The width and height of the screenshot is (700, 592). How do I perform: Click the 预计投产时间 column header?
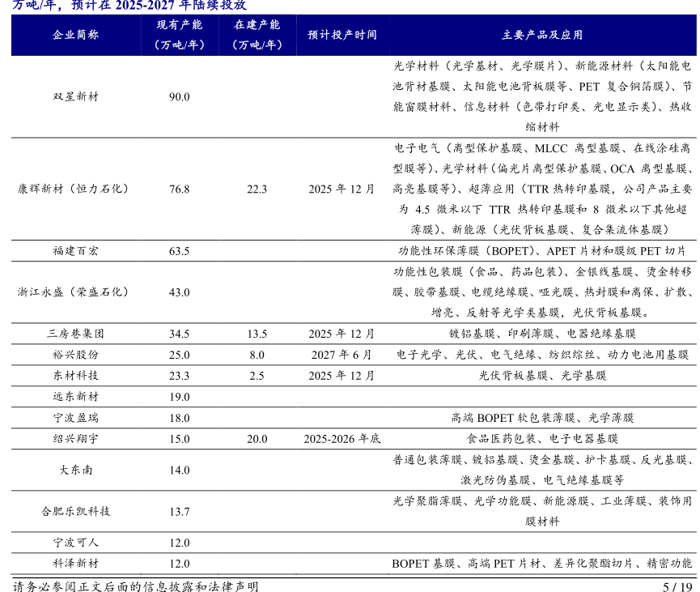[342, 35]
